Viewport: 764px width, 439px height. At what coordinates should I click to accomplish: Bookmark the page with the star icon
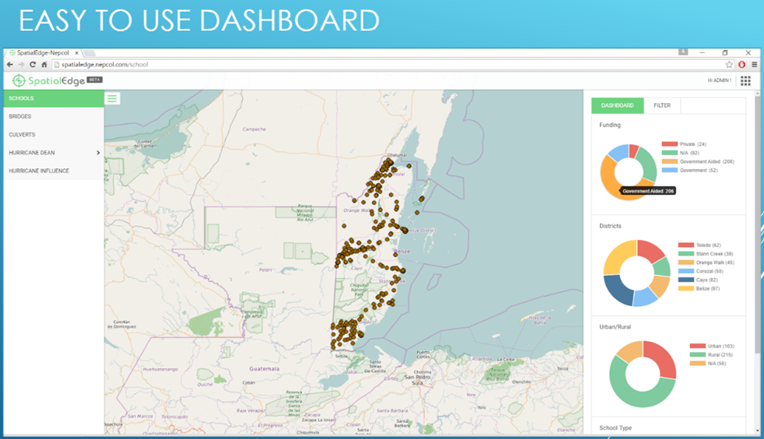coord(729,64)
